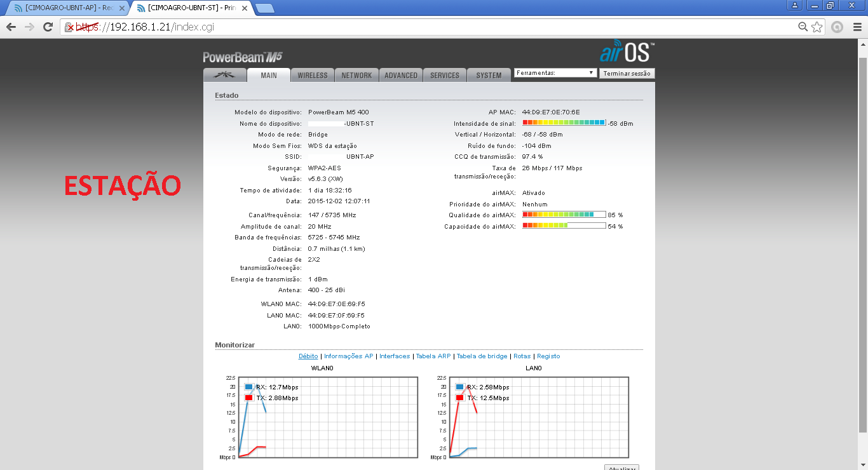
Task: Click the uptime value 1 dia 18:32:16
Action: (330, 191)
